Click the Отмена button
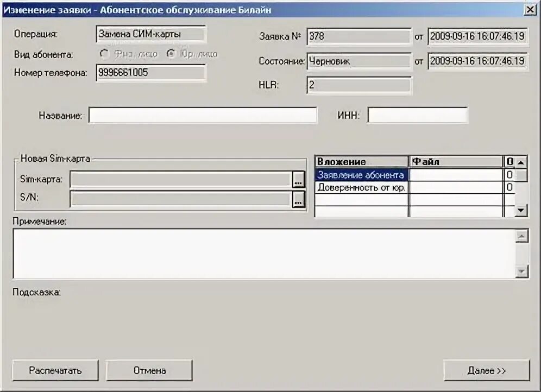 click(x=149, y=370)
